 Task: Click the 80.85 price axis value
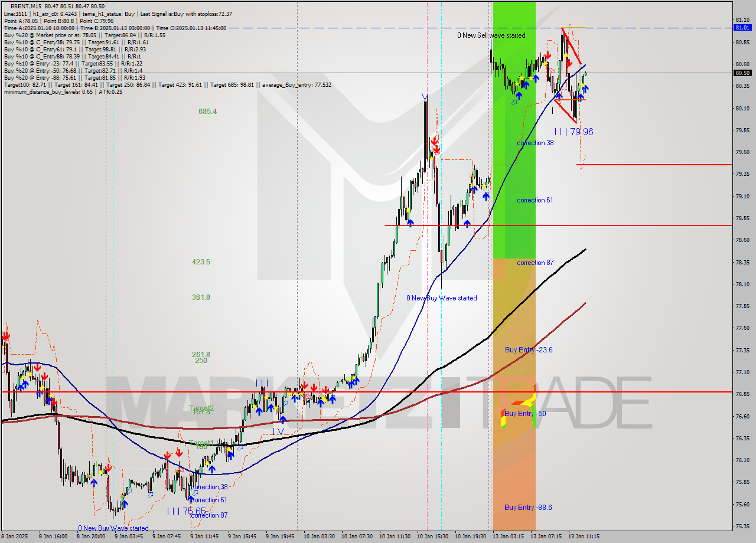tap(742, 42)
